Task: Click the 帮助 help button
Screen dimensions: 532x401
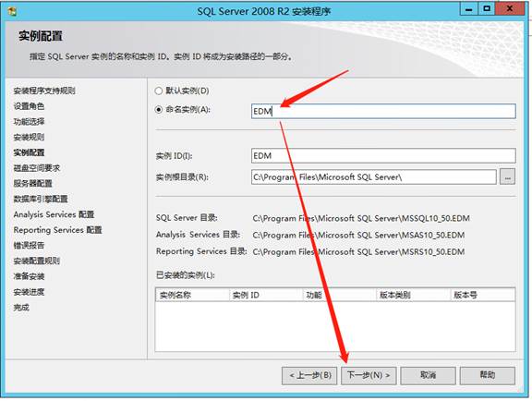Action: [x=488, y=375]
